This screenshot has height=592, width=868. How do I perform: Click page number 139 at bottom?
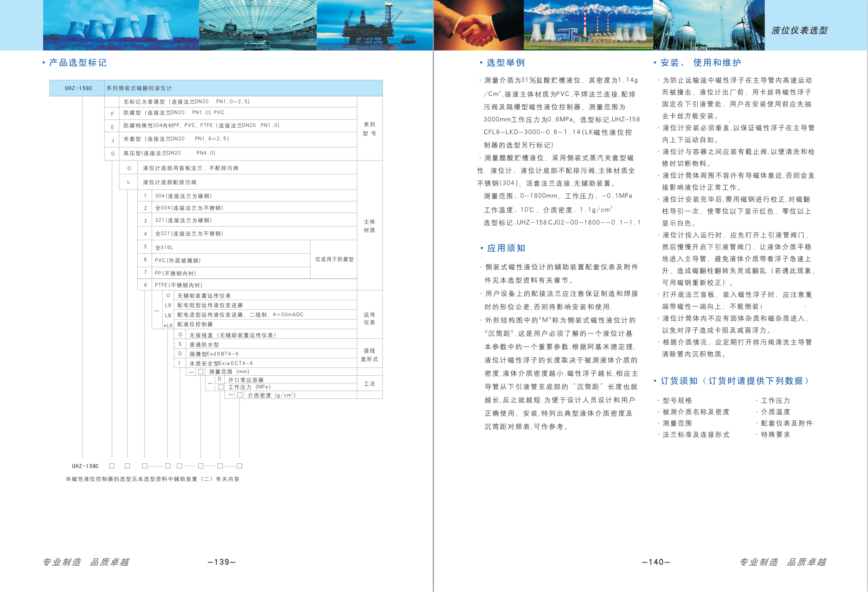pyautogui.click(x=222, y=562)
